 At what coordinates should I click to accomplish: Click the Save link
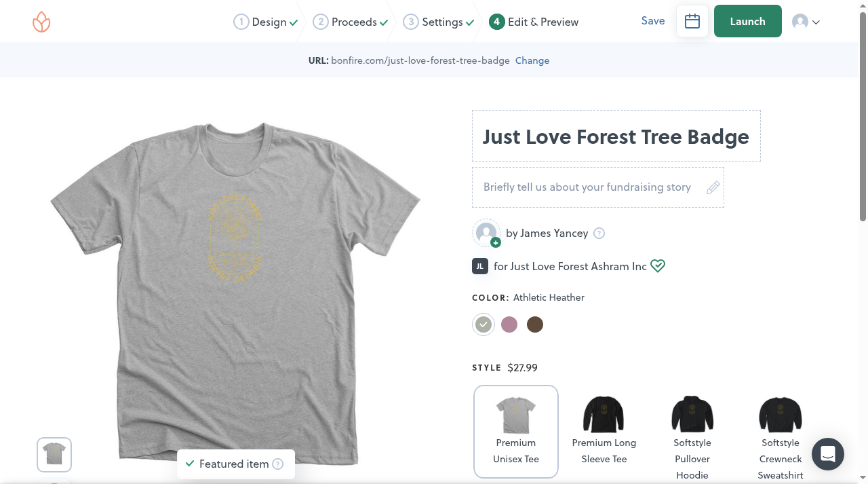653,21
